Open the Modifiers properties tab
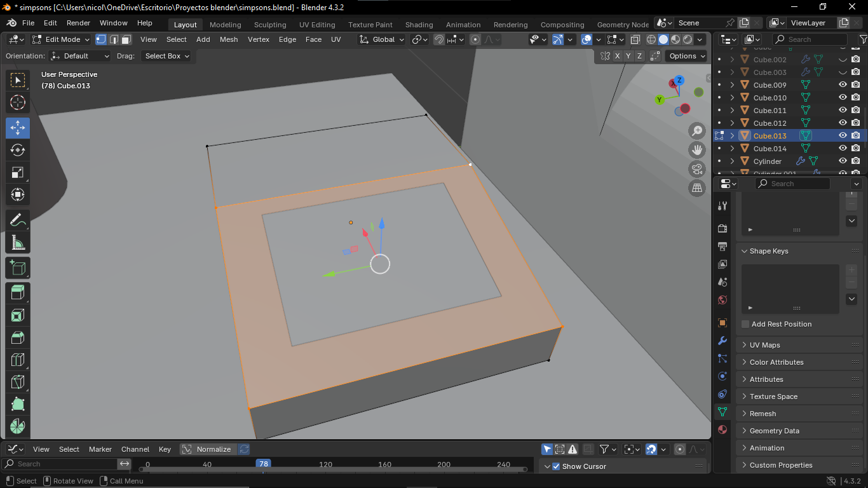 (x=722, y=341)
